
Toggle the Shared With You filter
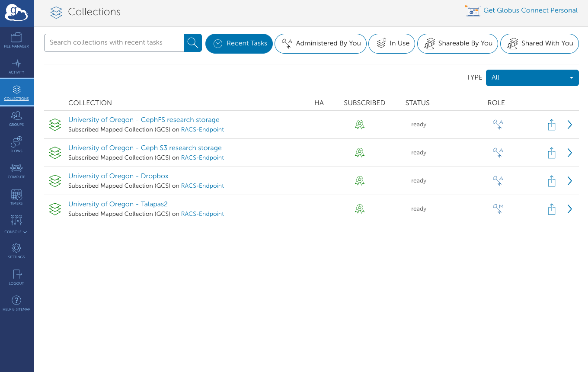coord(540,43)
